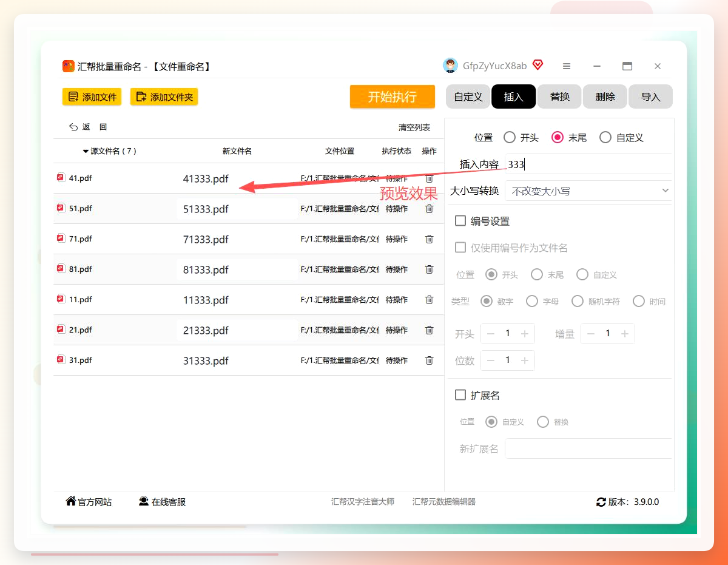Remove 51.pdf using its trash icon
Screen dimensions: 728x565
click(430, 209)
